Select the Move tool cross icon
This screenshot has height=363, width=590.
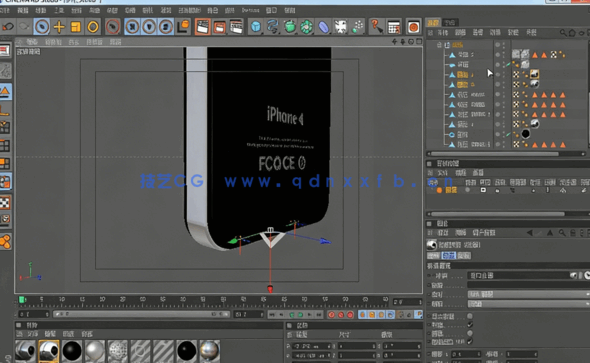pos(59,27)
